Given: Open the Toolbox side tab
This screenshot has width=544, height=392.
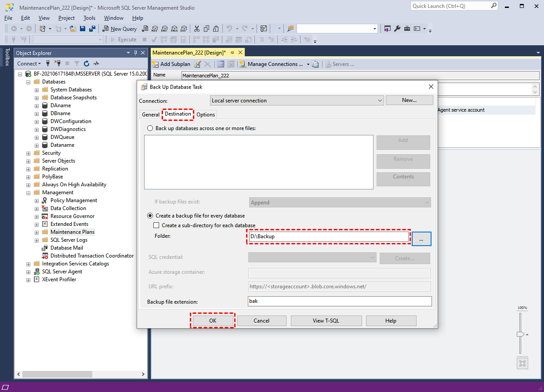Looking at the screenshot, I should pyautogui.click(x=7, y=57).
